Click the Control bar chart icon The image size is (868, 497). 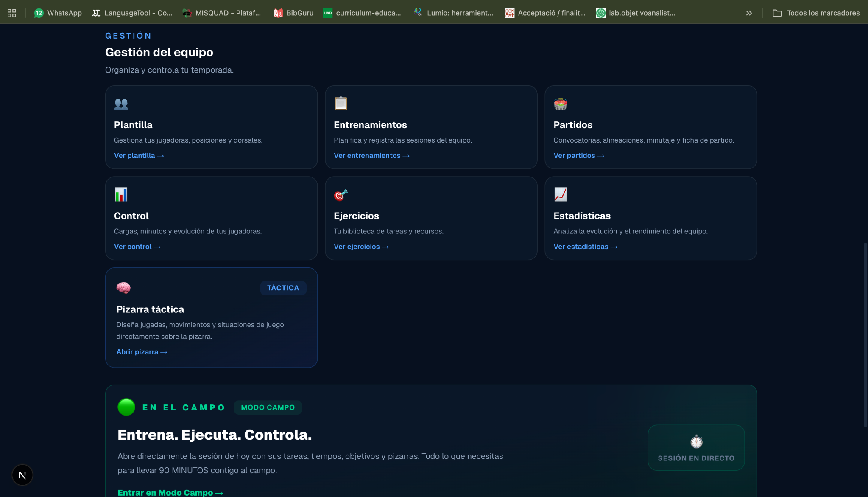click(121, 194)
